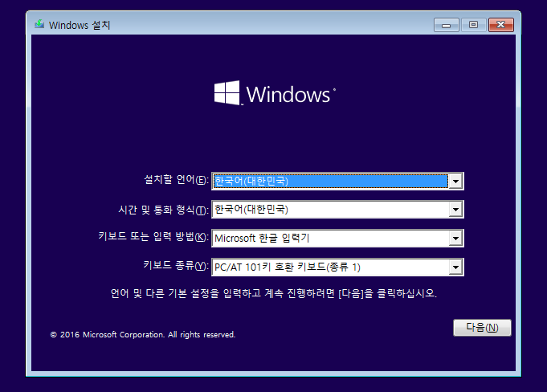This screenshot has width=547, height=392.
Task: Click arrow of Microsoft 한글 입력기 dropdown
Action: coord(455,239)
